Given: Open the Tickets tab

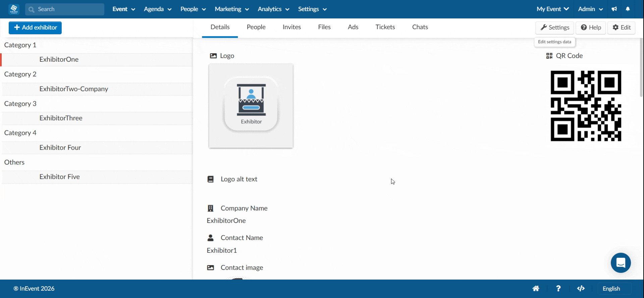Looking at the screenshot, I should click(x=385, y=27).
